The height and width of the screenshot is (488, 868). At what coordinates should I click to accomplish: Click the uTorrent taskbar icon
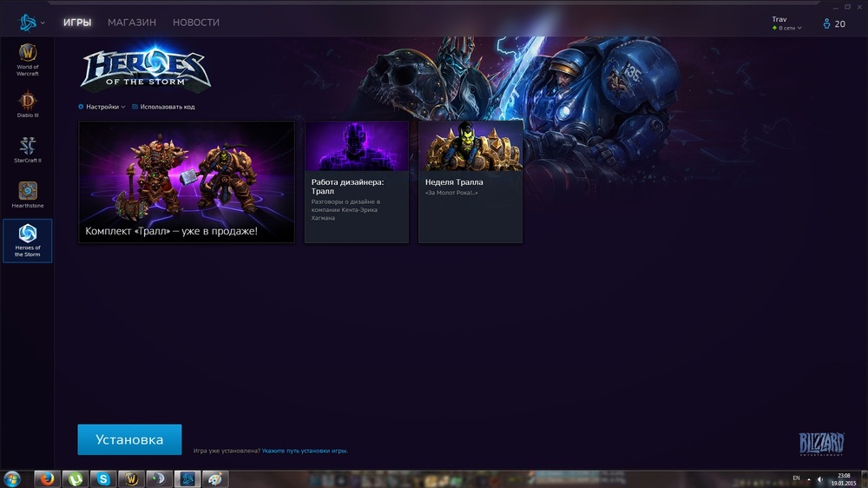76,478
